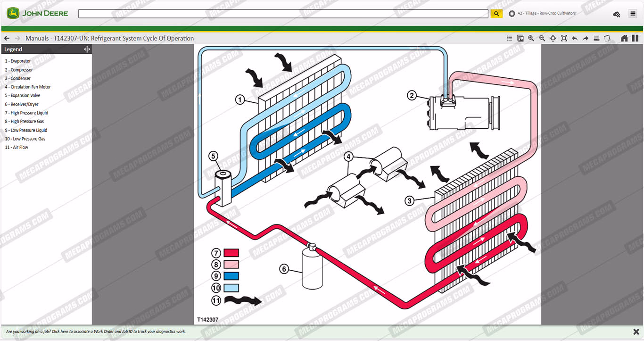Collapse the Legend panel splitter
644x341 pixels.
87,49
